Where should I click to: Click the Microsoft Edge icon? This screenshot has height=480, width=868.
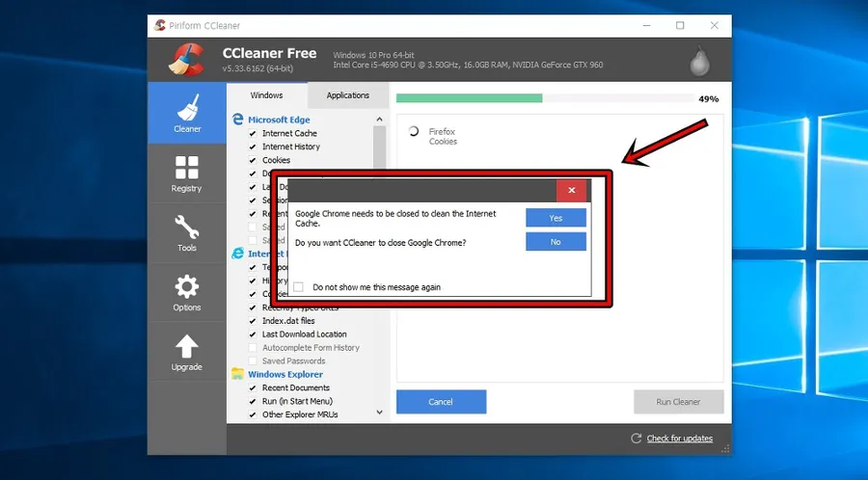[x=238, y=120]
